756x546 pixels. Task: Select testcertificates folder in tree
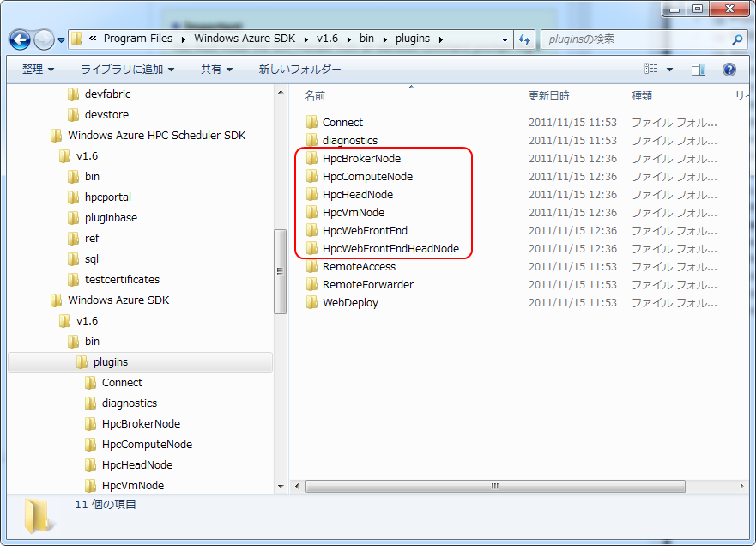[x=122, y=279]
